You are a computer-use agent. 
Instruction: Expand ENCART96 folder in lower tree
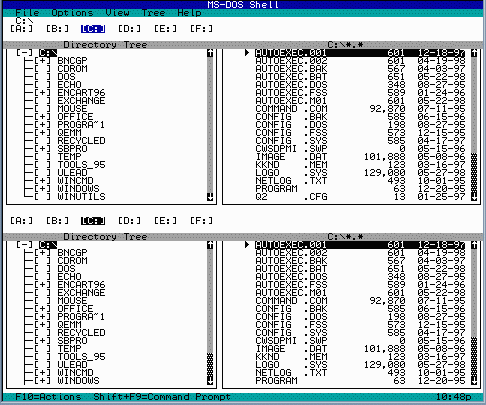[x=43, y=285]
